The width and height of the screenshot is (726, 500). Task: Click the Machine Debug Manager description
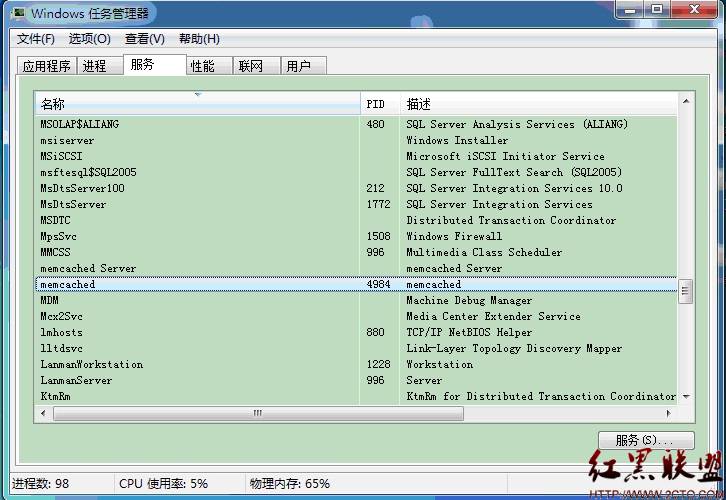pyautogui.click(x=469, y=300)
